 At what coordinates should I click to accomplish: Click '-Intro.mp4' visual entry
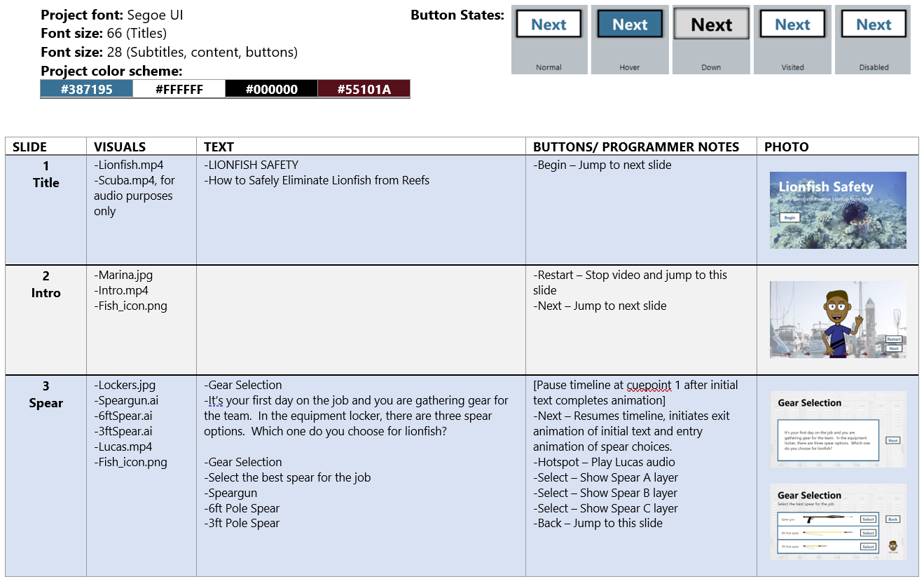coord(121,290)
